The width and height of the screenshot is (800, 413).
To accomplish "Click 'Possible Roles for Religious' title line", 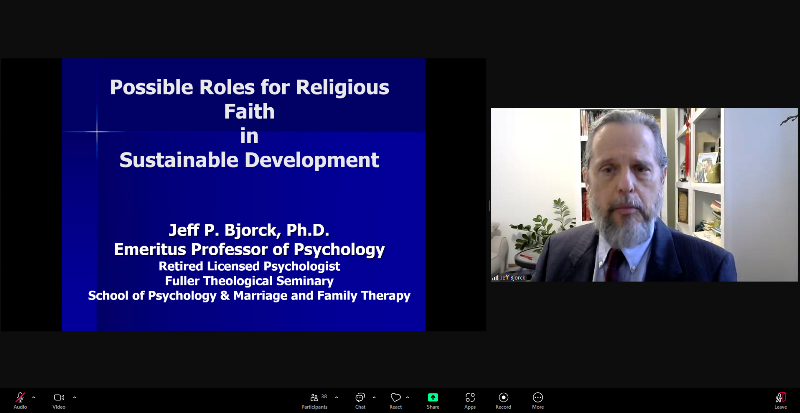I will pyautogui.click(x=249, y=87).
